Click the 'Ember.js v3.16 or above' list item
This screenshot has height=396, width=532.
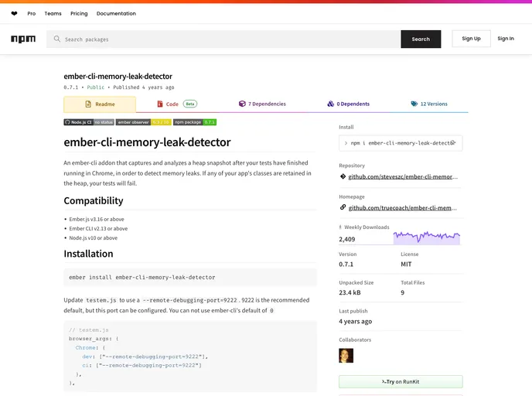(97, 219)
